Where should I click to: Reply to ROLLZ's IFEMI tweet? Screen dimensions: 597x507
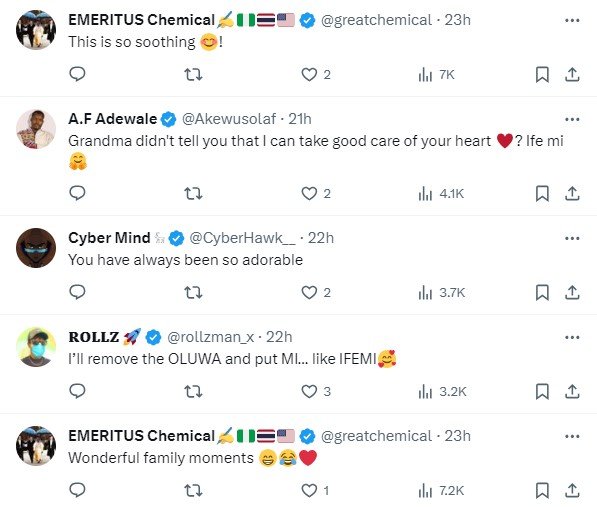click(77, 391)
